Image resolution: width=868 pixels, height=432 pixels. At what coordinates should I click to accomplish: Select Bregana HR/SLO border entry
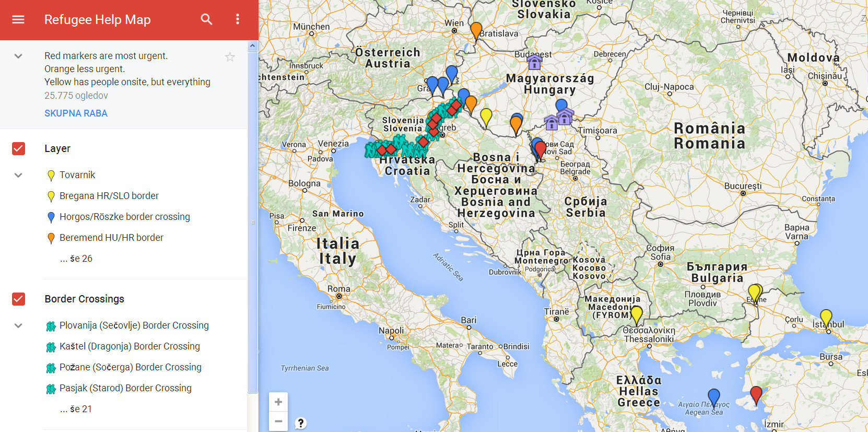pyautogui.click(x=109, y=196)
